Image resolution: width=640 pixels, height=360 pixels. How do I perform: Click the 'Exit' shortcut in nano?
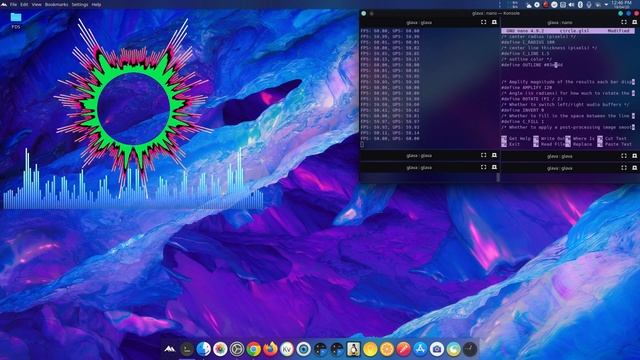coord(510,144)
